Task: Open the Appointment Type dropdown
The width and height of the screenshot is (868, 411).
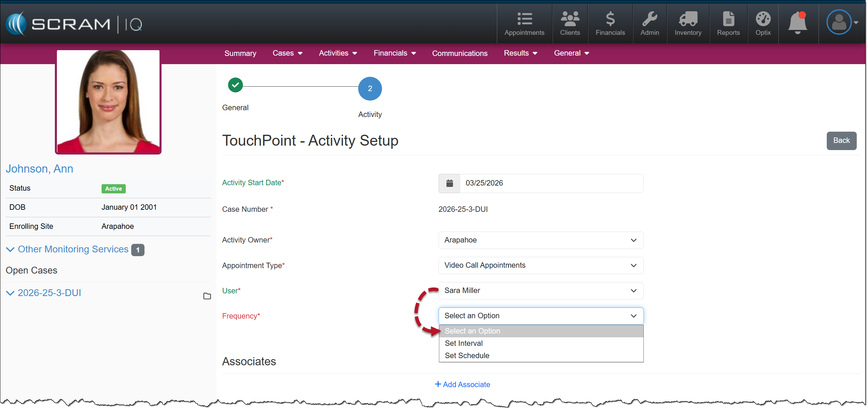Action: (540, 265)
